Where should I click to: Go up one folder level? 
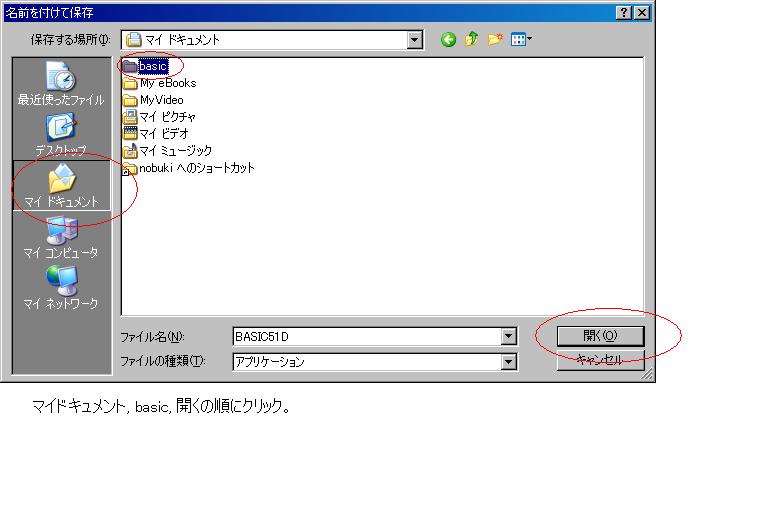pos(471,39)
